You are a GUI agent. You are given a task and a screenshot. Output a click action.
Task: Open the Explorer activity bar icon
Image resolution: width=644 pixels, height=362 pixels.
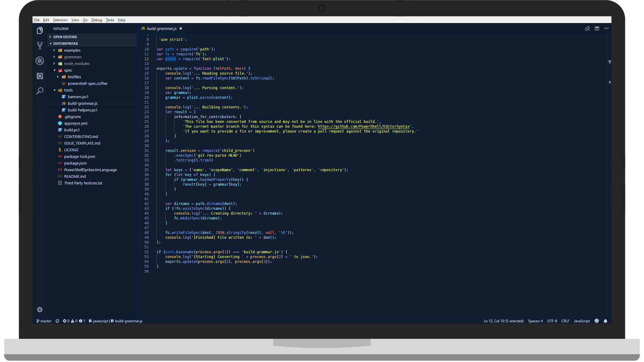pos(40,31)
